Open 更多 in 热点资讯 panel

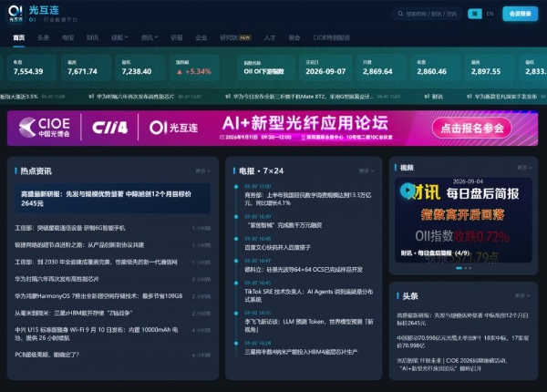pyautogui.click(x=202, y=170)
